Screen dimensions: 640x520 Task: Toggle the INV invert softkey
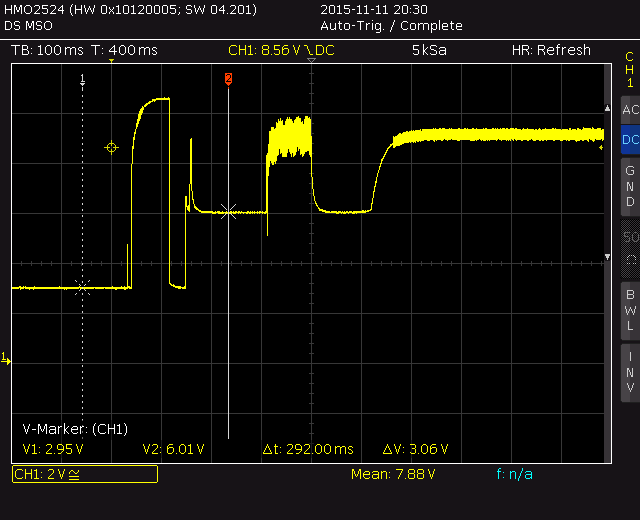[630, 372]
